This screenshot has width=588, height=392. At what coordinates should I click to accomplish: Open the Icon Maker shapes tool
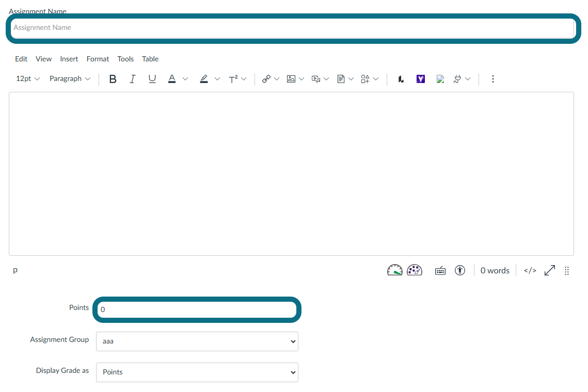pyautogui.click(x=365, y=79)
